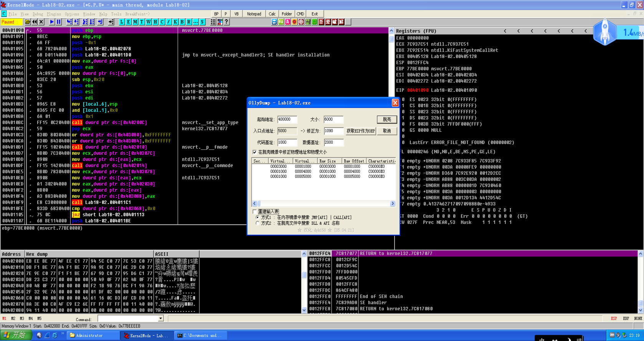Open Threads window with T icon

click(x=142, y=22)
